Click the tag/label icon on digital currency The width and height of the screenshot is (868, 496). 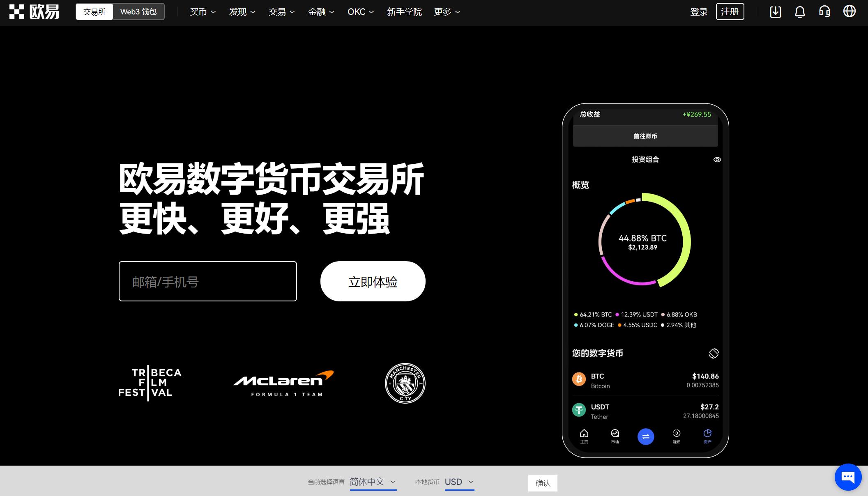[x=713, y=352]
